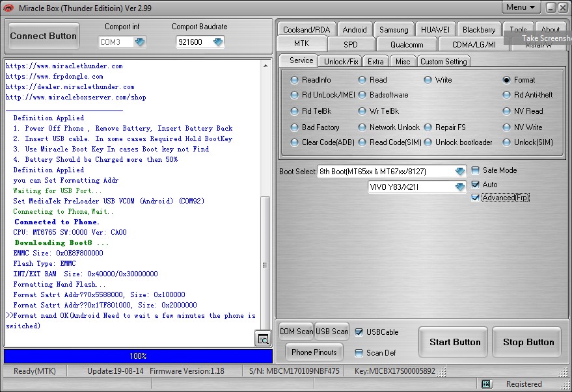Open the VIVO Y83/X21I model dropdown
572x392 pixels.
click(460, 187)
